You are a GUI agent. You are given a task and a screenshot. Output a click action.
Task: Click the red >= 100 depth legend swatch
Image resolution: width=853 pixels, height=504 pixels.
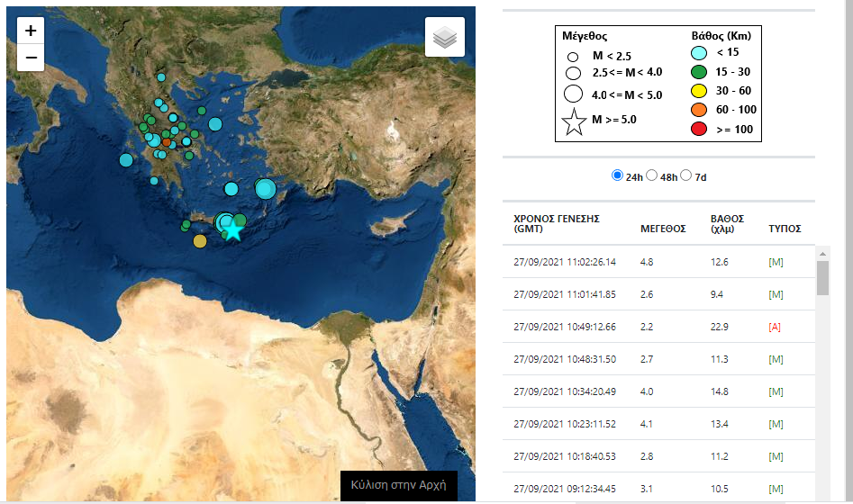click(x=697, y=129)
